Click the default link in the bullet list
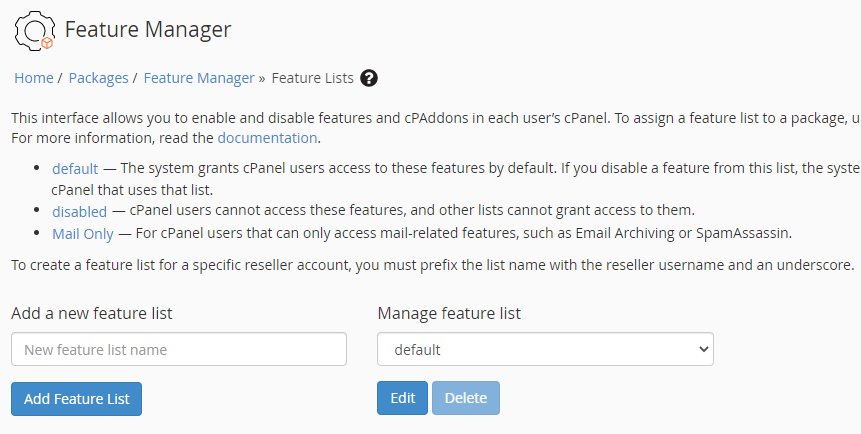 (x=75, y=168)
